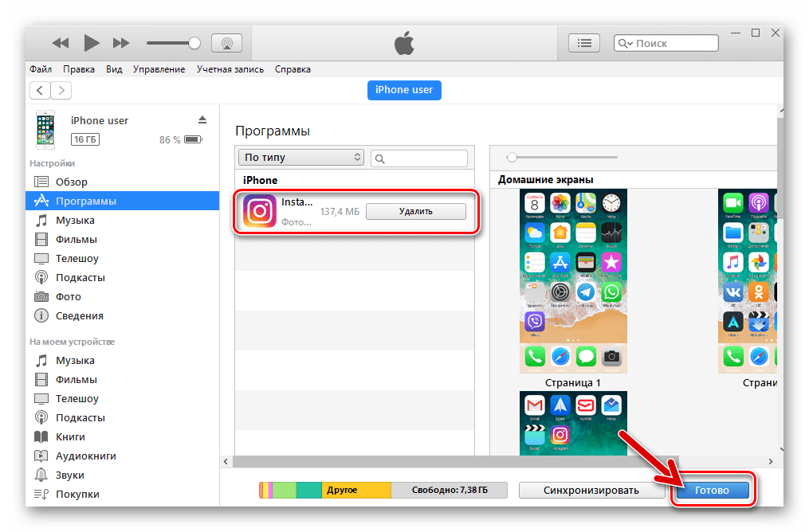Image resolution: width=809 pixels, height=532 pixels.
Task: Select Подкасты under Настройки
Action: [x=123, y=277]
